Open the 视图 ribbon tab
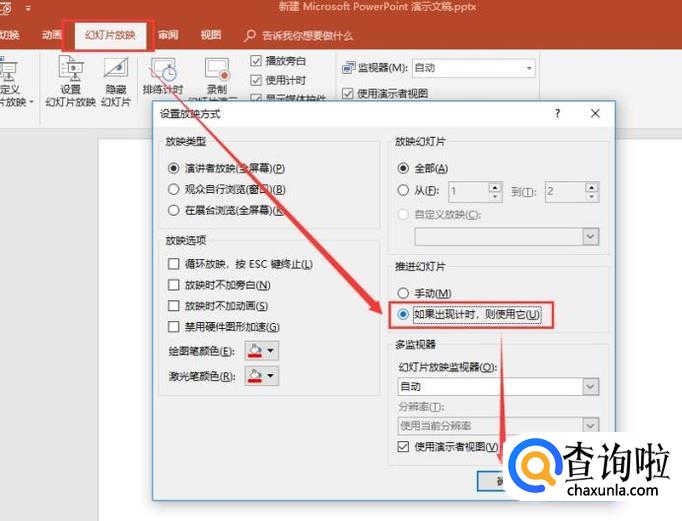 pos(210,35)
